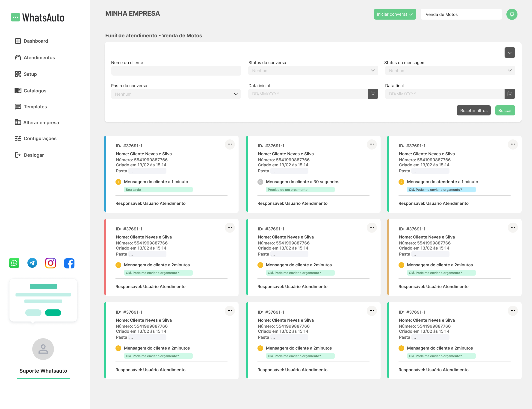Click the Nome do cliente input field

176,71
